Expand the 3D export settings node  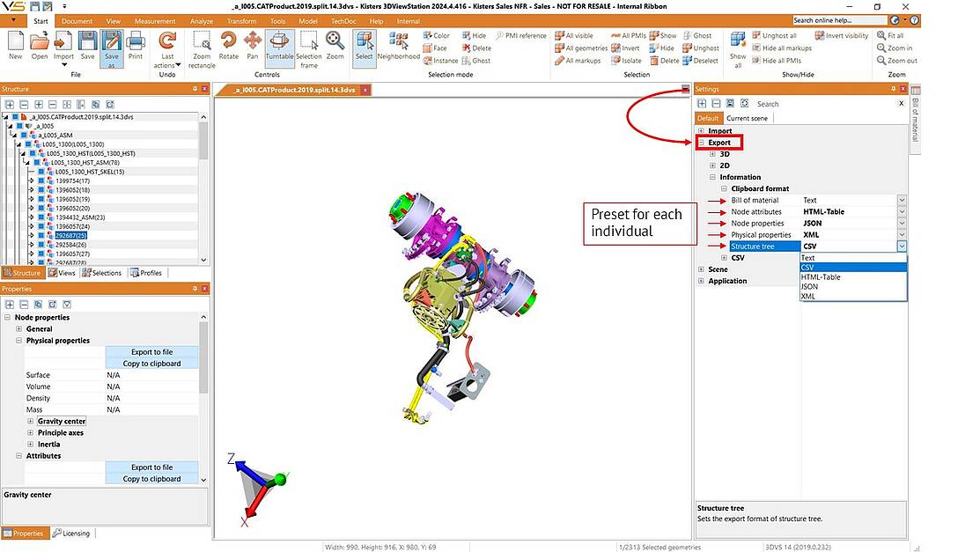712,154
